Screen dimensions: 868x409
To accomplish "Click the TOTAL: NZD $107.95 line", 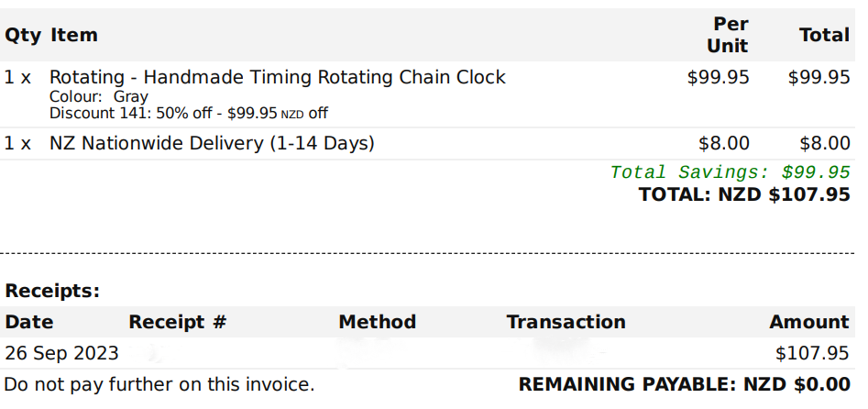I will (744, 194).
